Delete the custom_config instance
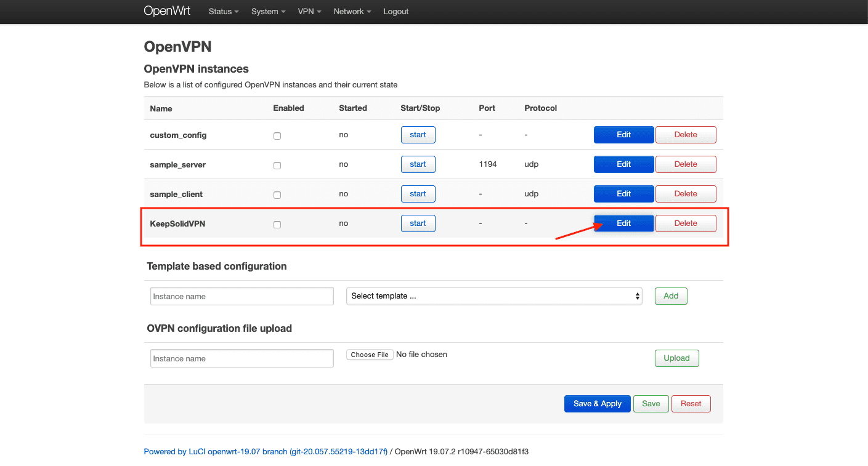 pos(685,135)
